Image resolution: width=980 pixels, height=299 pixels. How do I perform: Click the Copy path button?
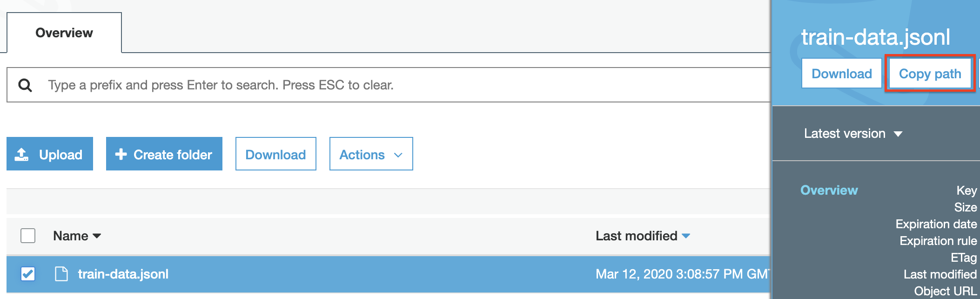(x=930, y=74)
